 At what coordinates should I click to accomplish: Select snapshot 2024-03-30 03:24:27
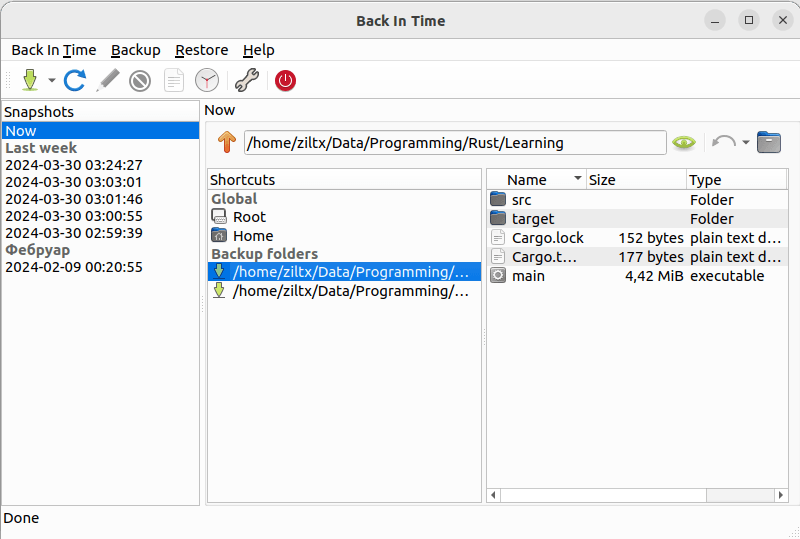point(74,165)
